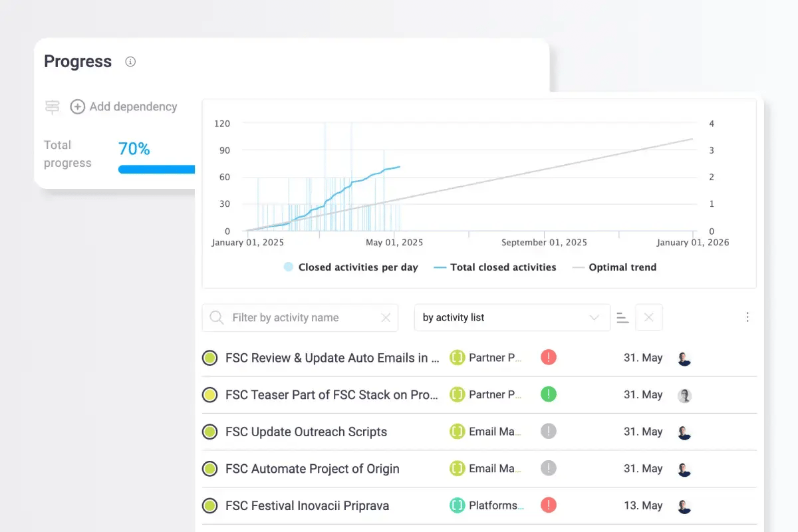
Task: Open the three-dot options menu
Action: point(747,317)
